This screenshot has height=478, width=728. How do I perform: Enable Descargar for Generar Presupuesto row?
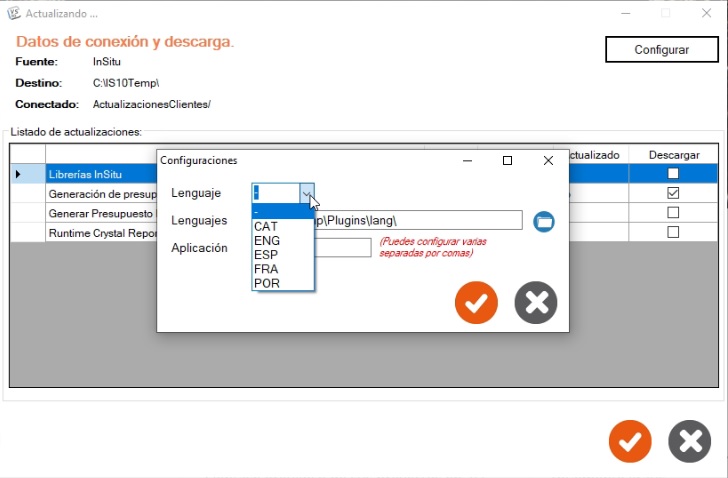[x=673, y=213]
